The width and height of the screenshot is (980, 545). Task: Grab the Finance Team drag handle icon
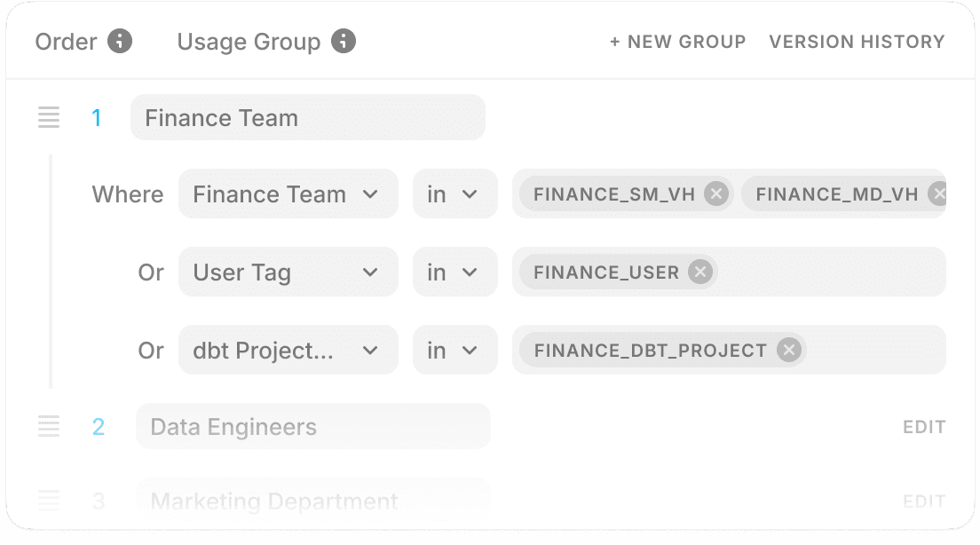coord(49,117)
